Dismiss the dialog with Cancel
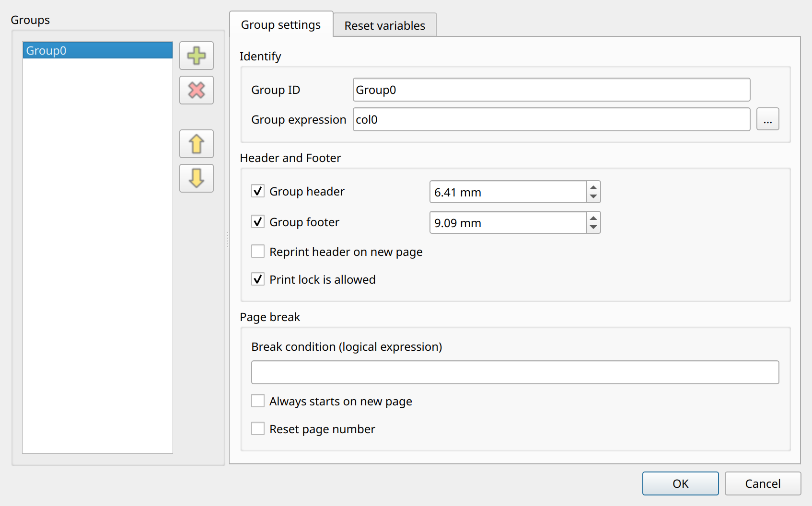812x506 pixels. tap(763, 483)
